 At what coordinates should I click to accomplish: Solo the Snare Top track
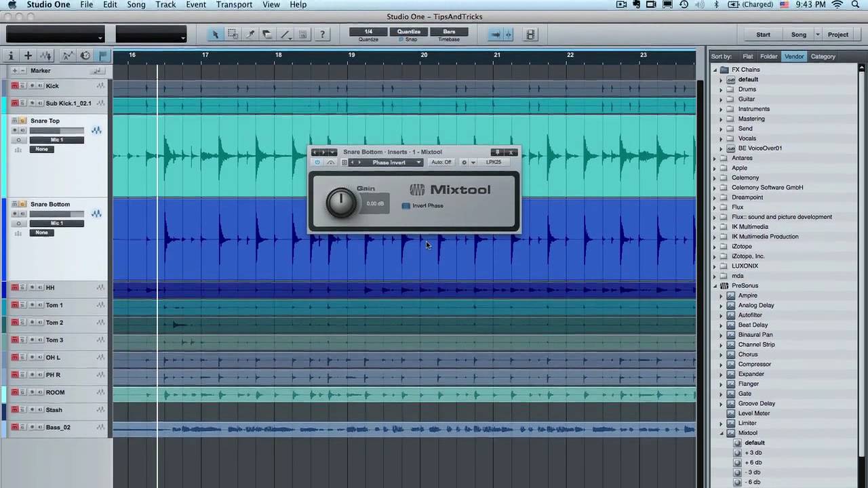pyautogui.click(x=22, y=121)
